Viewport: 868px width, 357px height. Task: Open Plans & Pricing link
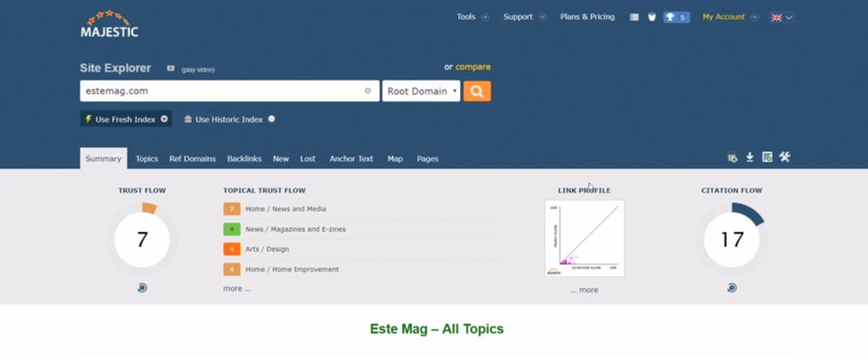point(588,17)
